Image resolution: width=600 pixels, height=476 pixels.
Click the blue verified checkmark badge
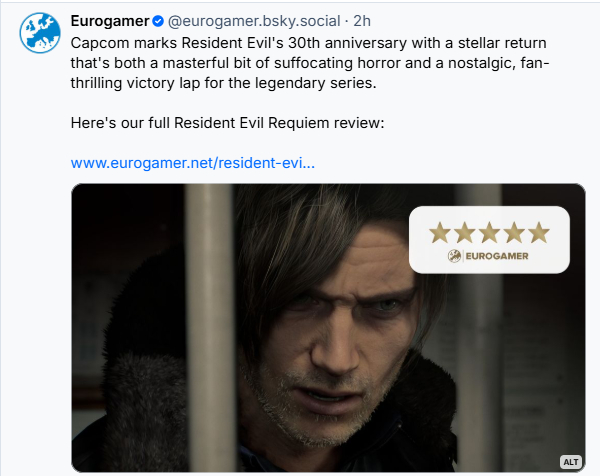[158, 21]
